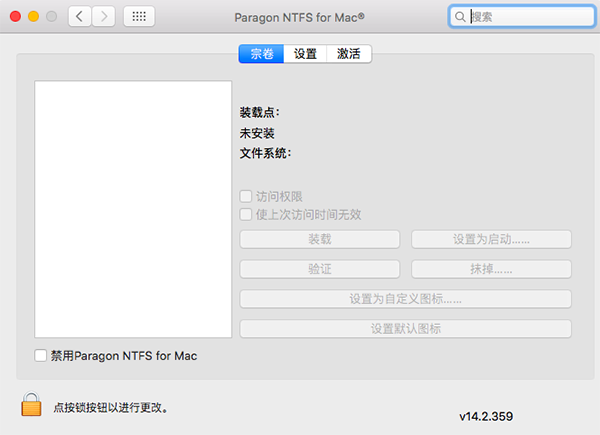This screenshot has width=600, height=435.
Task: Click the magnifier icon in search field
Action: 460,17
